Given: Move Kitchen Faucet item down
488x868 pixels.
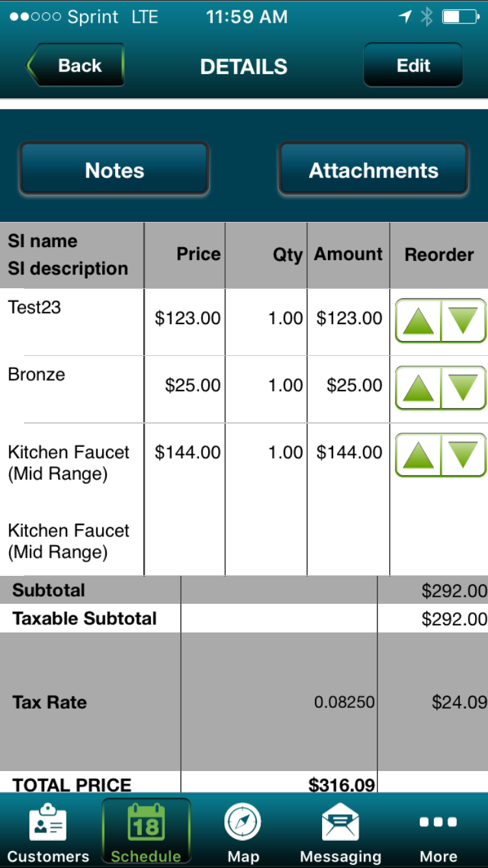Looking at the screenshot, I should point(463,455).
